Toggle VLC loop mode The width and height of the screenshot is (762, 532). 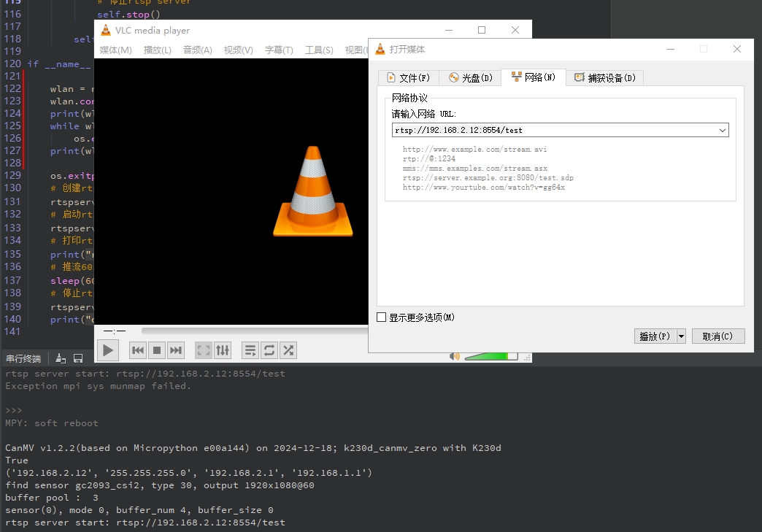coord(269,350)
